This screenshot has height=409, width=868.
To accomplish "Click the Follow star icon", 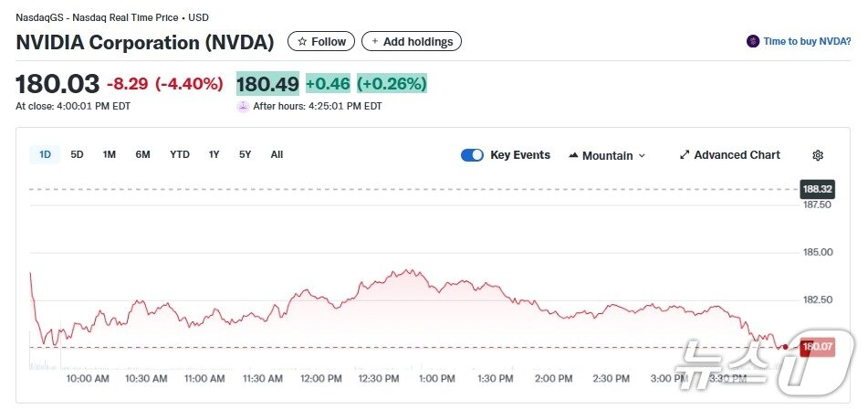I will click(x=302, y=42).
